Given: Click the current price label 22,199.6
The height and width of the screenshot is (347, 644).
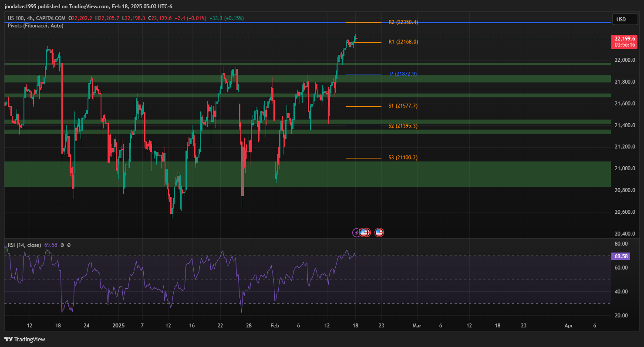Looking at the screenshot, I should [x=624, y=38].
